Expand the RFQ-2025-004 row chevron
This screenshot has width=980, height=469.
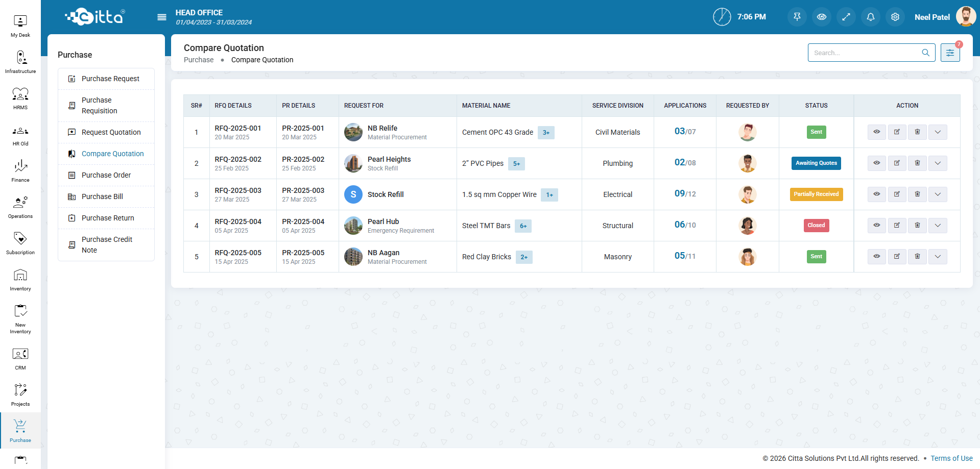938,226
